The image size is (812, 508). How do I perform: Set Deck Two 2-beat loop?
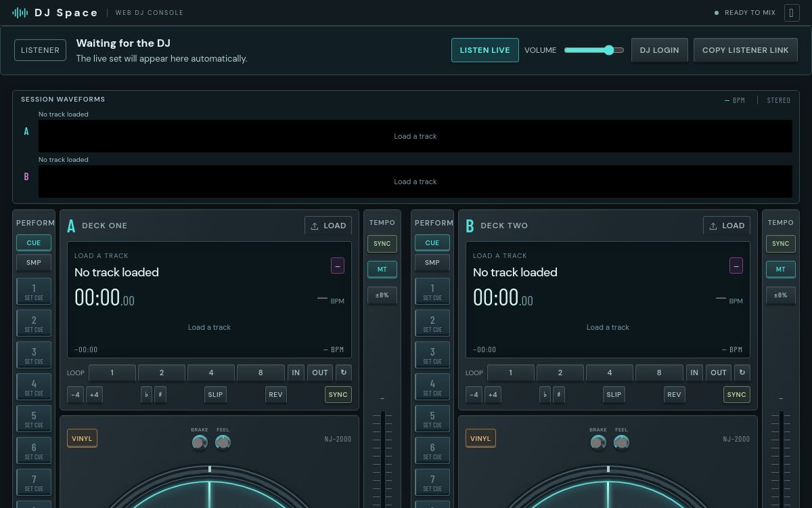tap(560, 373)
